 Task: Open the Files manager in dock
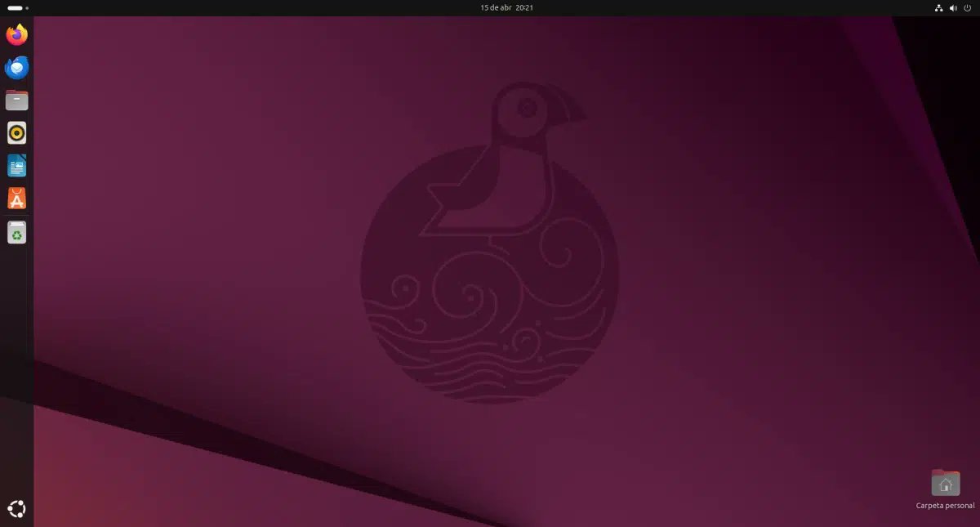[17, 100]
